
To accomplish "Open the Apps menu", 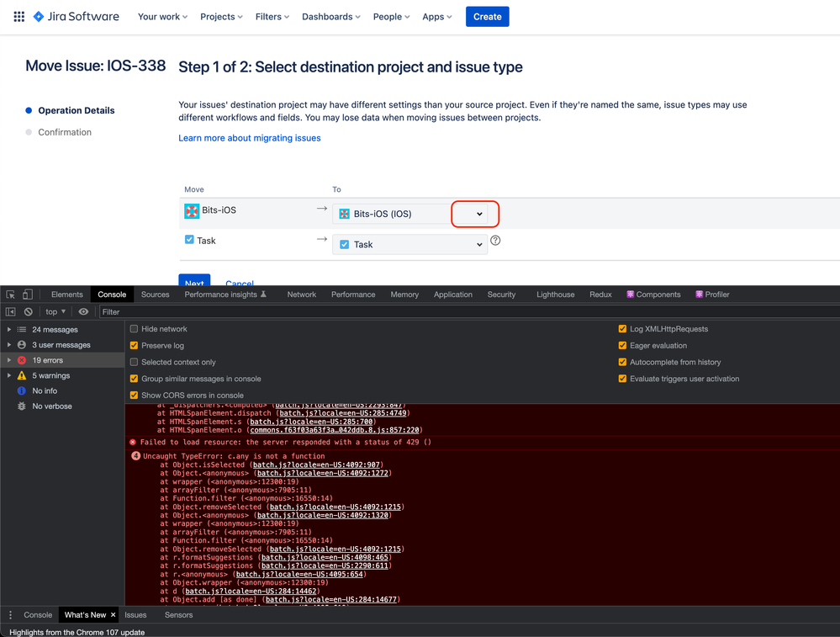I will tap(437, 17).
